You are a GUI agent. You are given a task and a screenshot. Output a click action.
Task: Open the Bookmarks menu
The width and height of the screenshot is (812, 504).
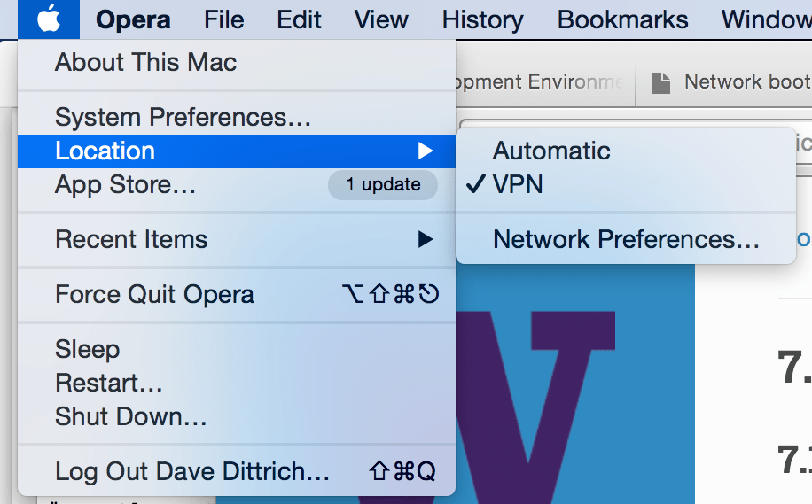(x=622, y=19)
